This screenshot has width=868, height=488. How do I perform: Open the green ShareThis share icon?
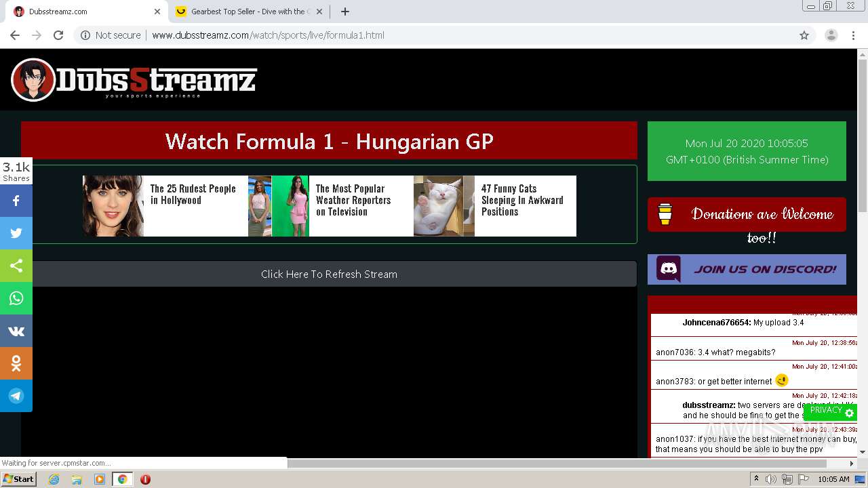coord(16,266)
